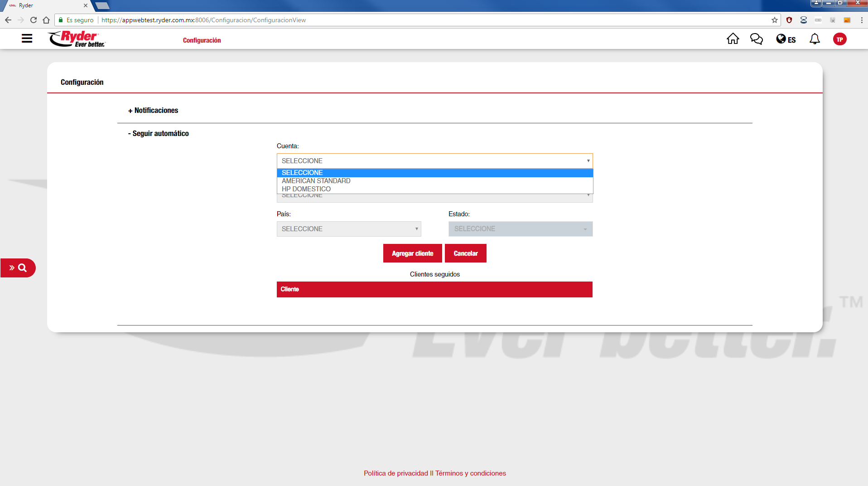868x486 pixels.
Task: Change language with the ES globe icon
Action: [x=786, y=39]
